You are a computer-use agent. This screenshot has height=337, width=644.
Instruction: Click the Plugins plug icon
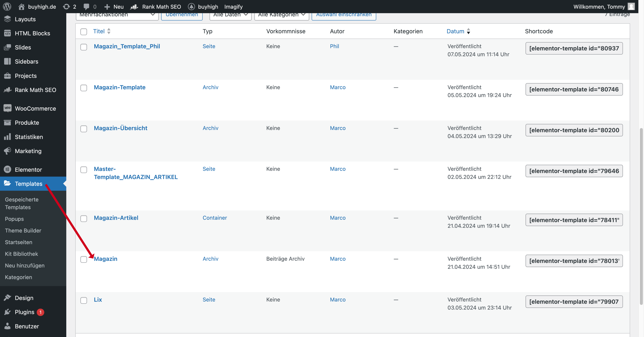pos(8,312)
